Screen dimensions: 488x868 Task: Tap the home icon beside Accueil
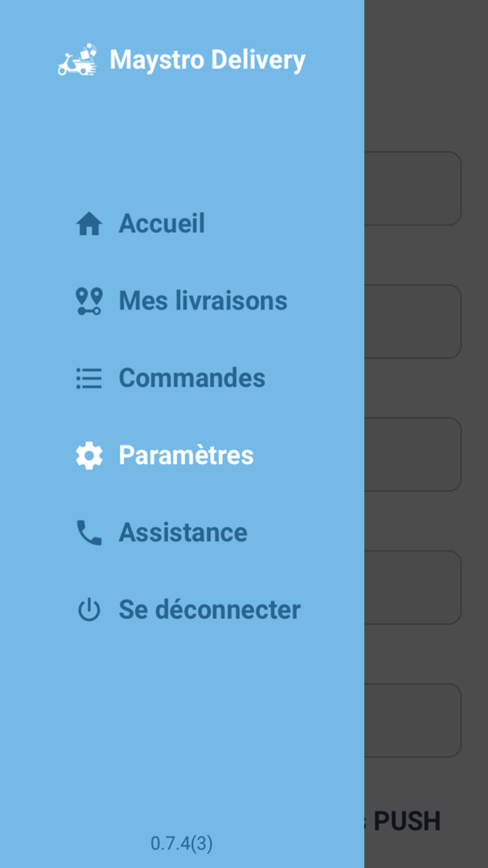click(89, 224)
